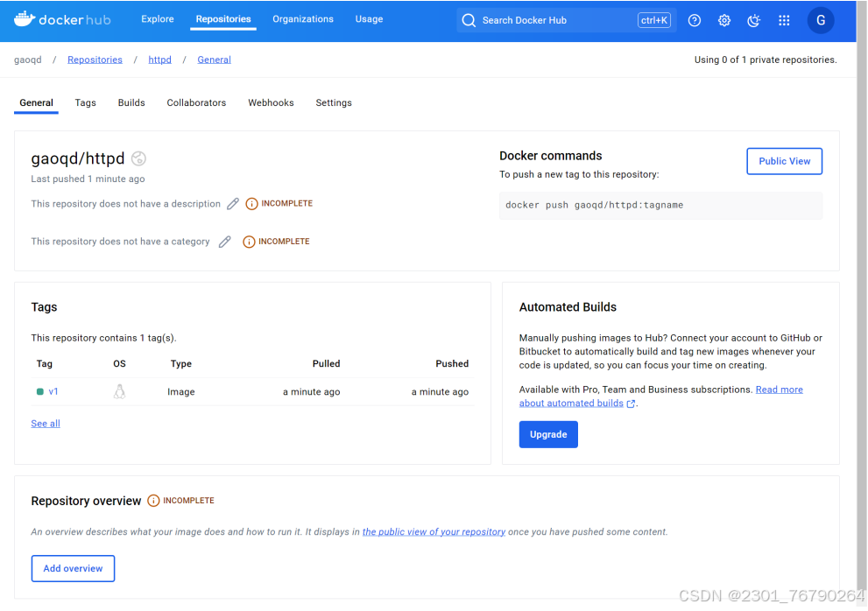
Task: Click the Repositories breadcrumb link
Action: (x=95, y=60)
